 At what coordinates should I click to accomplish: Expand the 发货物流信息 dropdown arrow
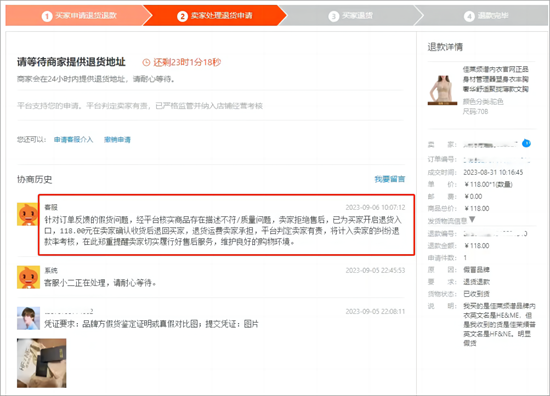(472, 220)
